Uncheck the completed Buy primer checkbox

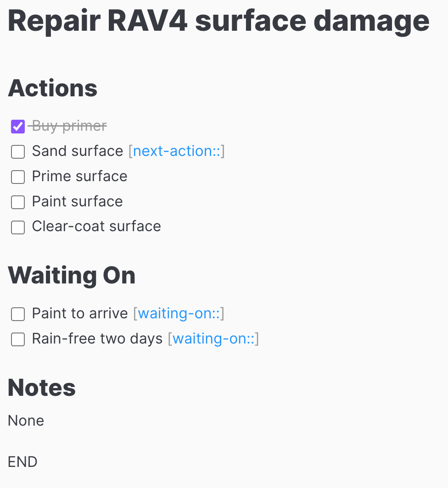tap(18, 127)
